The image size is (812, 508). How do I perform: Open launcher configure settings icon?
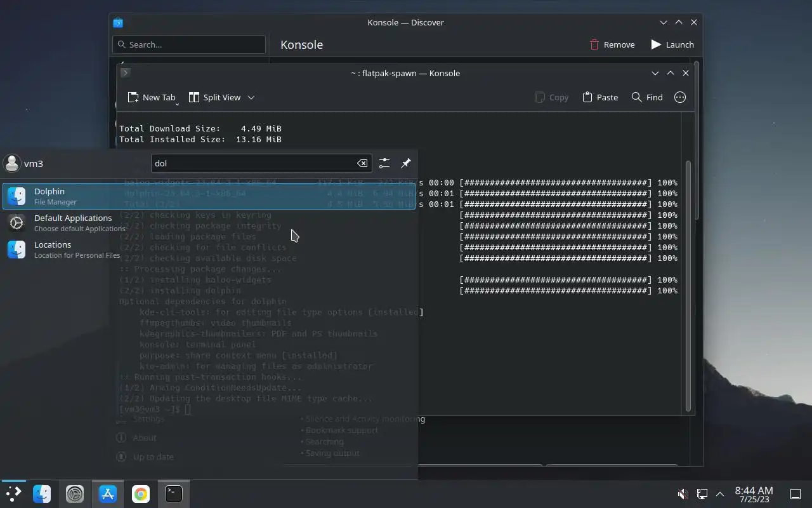tap(384, 163)
